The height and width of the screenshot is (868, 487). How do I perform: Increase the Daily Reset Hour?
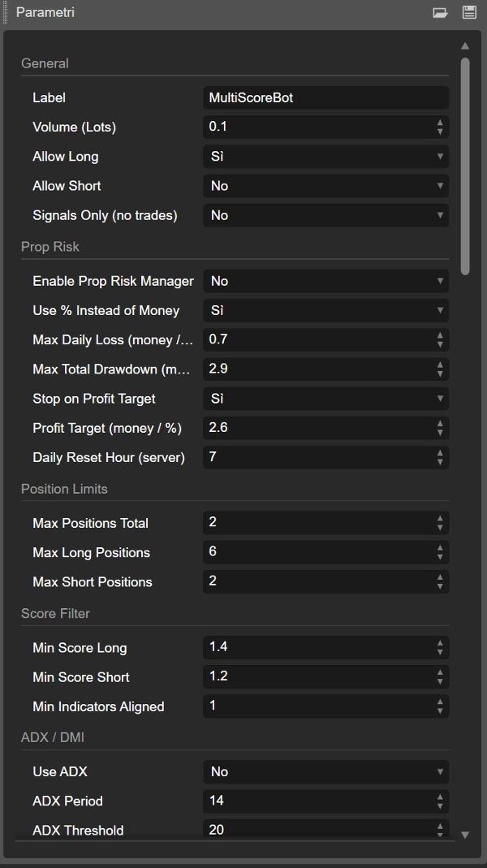pyautogui.click(x=441, y=454)
